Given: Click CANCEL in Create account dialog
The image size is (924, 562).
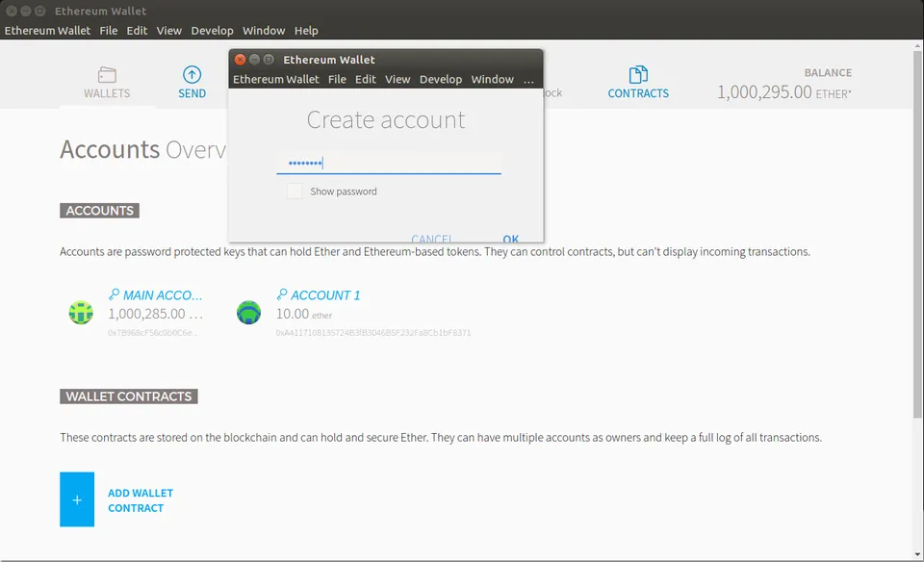Looking at the screenshot, I should pos(432,239).
